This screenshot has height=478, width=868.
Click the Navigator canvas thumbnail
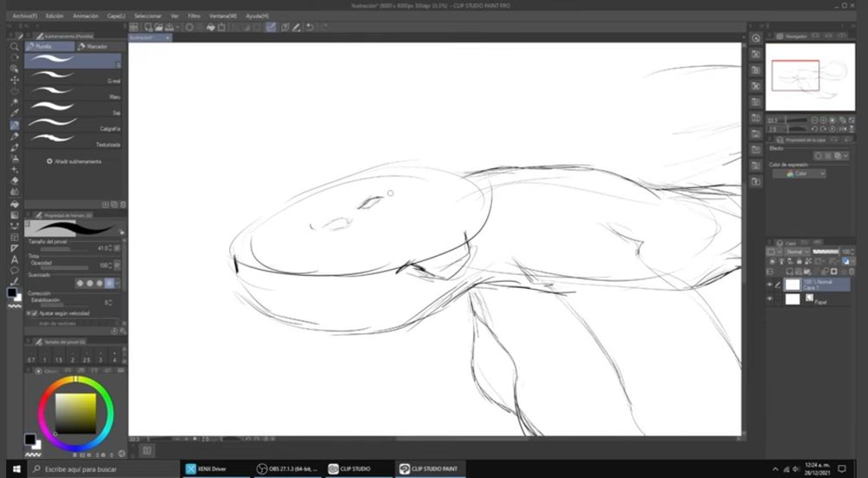(x=811, y=77)
